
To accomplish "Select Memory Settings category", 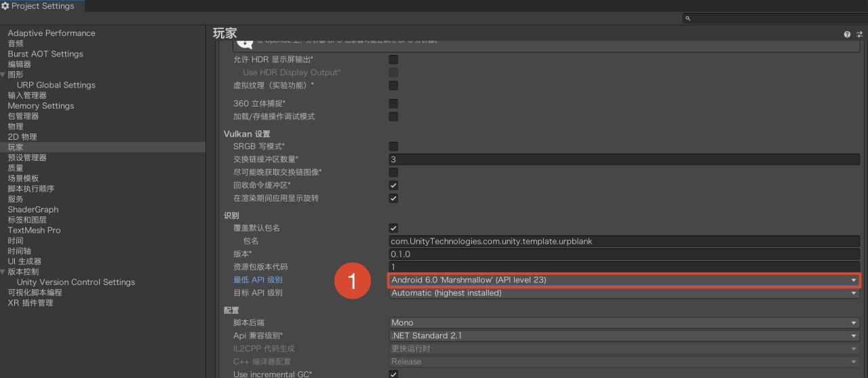I will click(x=41, y=106).
